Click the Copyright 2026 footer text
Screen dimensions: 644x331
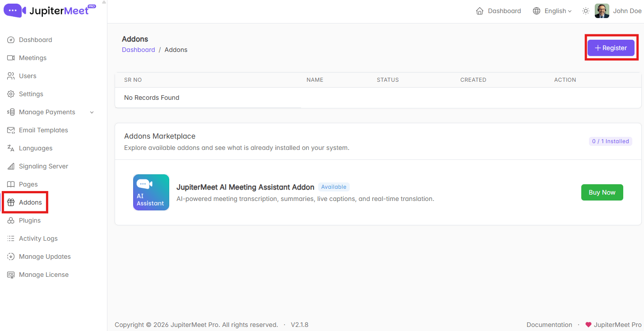click(x=196, y=325)
